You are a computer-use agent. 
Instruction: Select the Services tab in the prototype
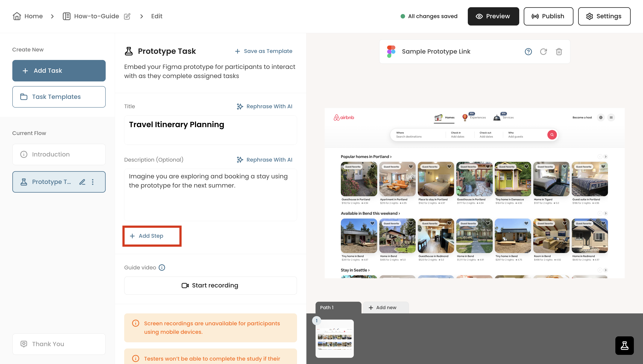point(504,117)
